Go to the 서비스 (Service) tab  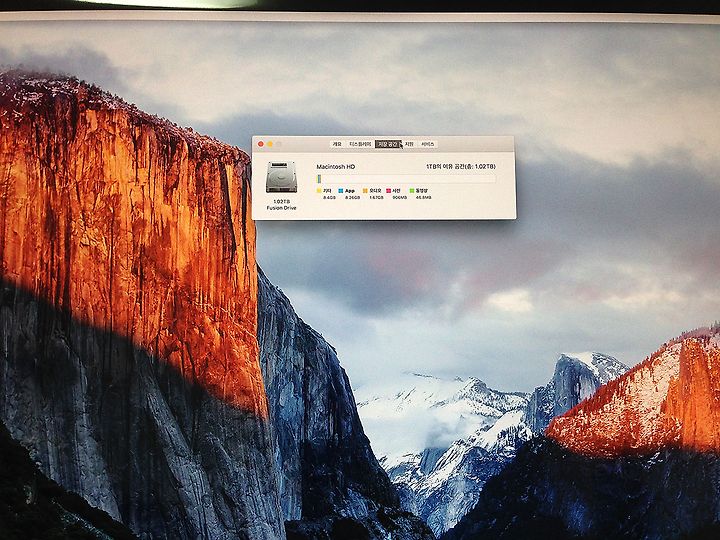(x=428, y=144)
